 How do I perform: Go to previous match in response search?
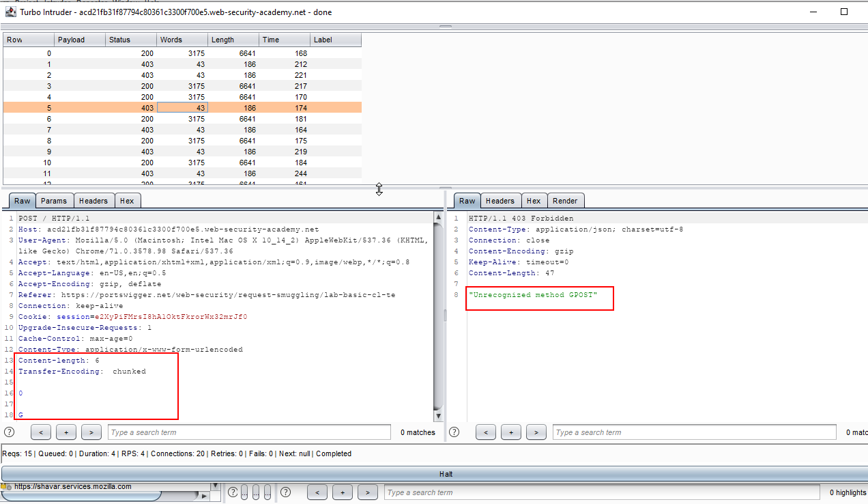tap(486, 432)
